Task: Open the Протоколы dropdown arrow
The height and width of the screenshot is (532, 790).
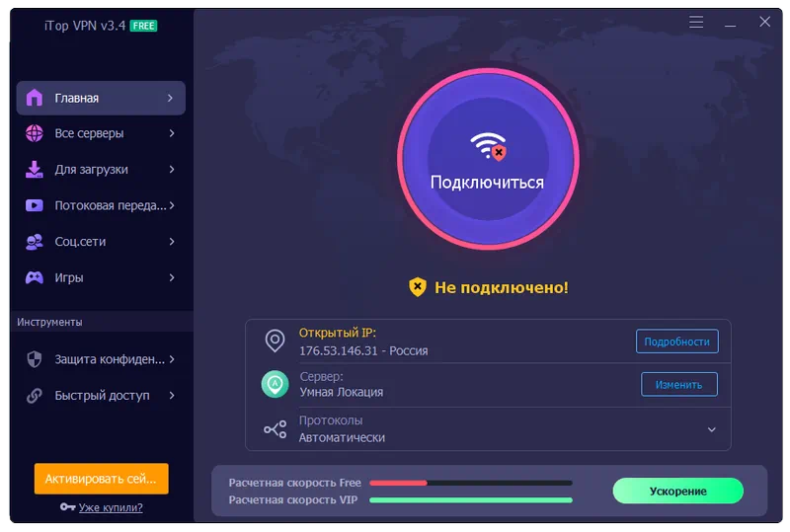Action: click(x=711, y=429)
